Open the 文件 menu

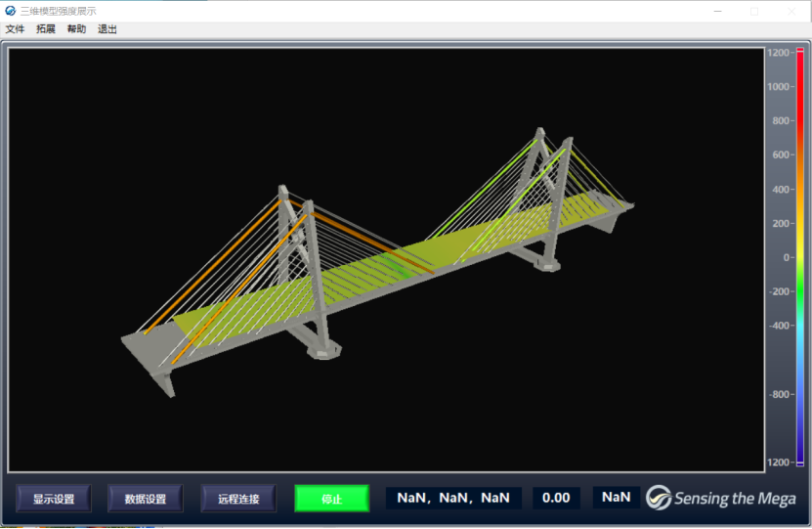[15, 29]
